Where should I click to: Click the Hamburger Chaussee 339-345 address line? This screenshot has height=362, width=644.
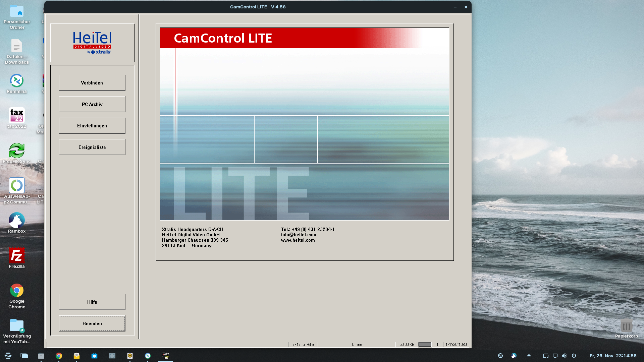[195, 240]
